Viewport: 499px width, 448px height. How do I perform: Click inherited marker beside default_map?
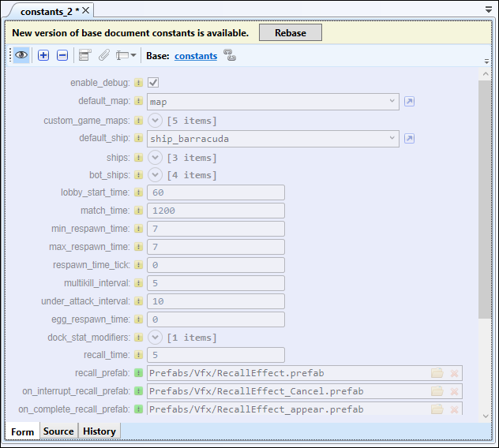point(138,101)
